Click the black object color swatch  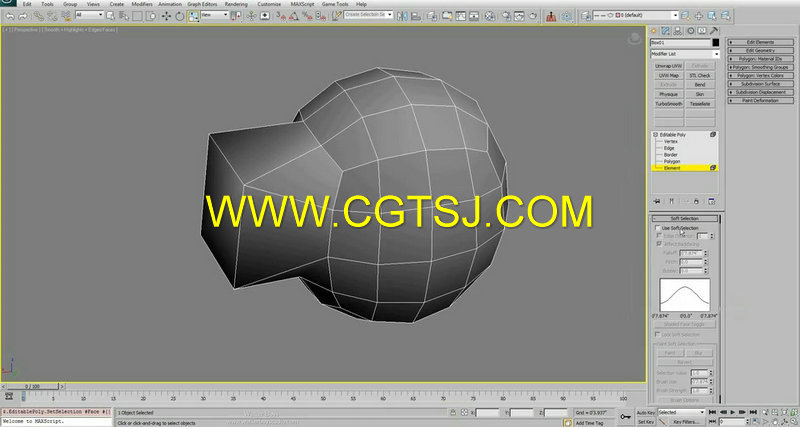point(715,43)
